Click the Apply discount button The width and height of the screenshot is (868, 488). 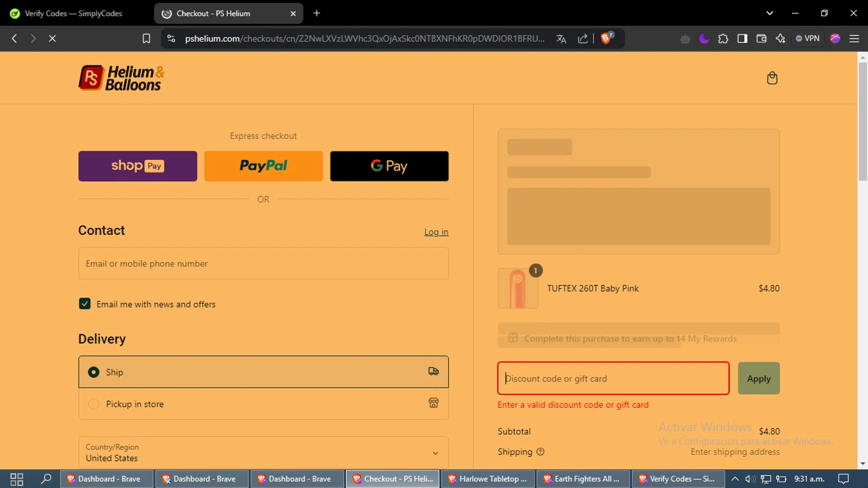759,378
